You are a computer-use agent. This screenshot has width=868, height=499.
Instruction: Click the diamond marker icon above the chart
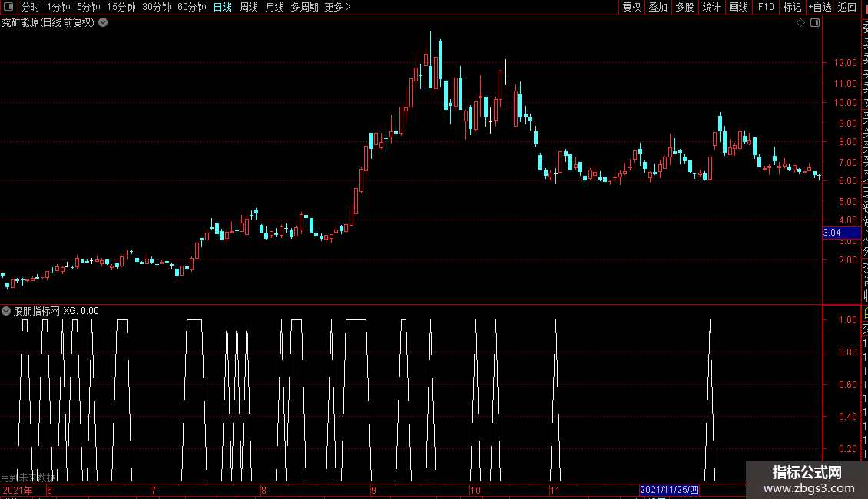point(800,23)
